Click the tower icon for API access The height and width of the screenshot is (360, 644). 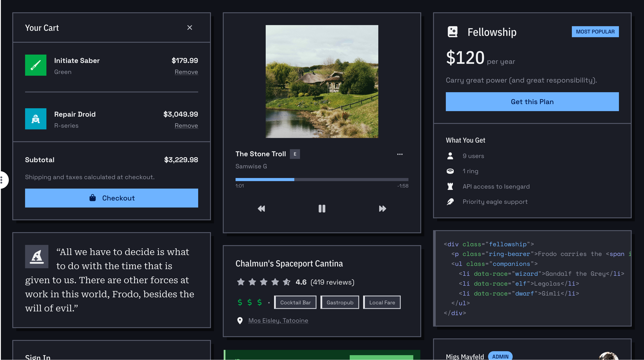pyautogui.click(x=450, y=186)
